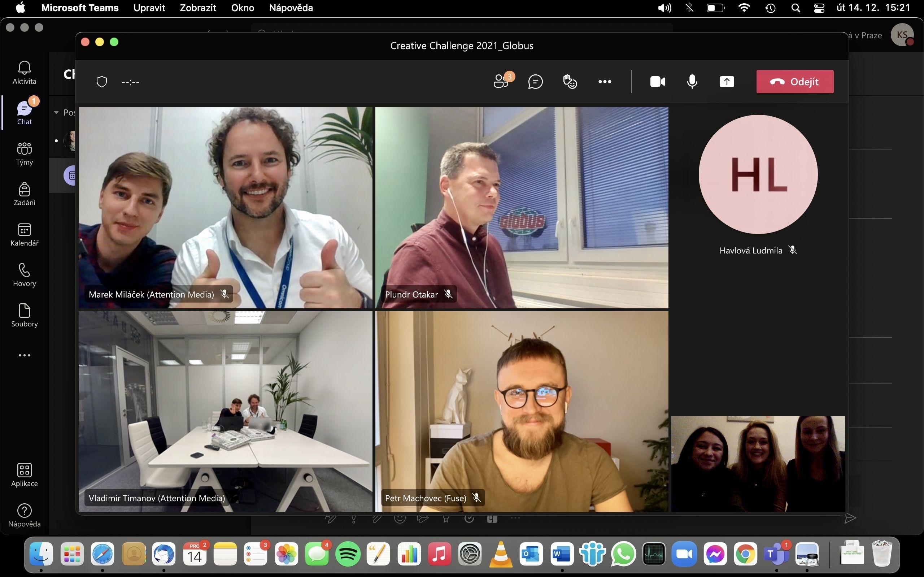Screen dimensions: 924x577
Task: Toggle the camera in meeting toolbar
Action: click(657, 82)
